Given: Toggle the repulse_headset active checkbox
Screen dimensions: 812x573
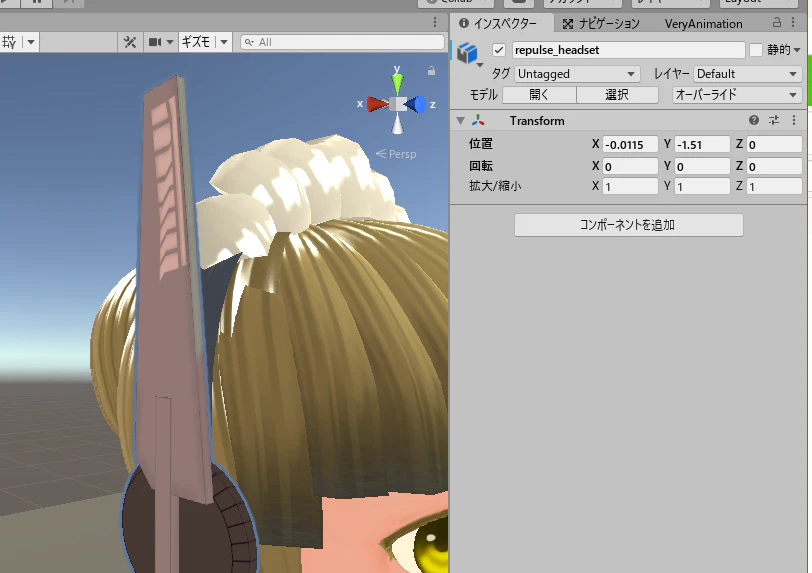Looking at the screenshot, I should click(x=499, y=50).
